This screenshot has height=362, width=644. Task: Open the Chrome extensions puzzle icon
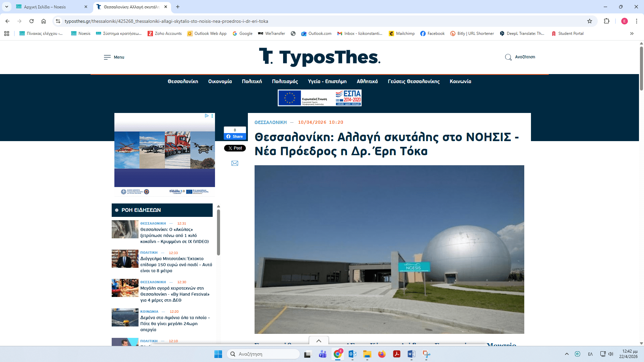pos(606,21)
